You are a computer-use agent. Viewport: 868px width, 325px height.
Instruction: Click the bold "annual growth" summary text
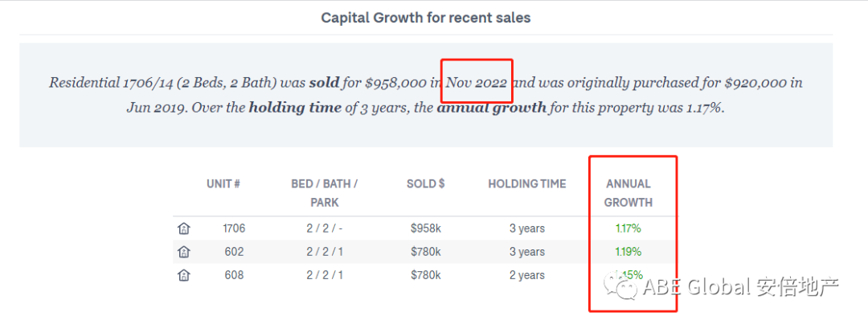pyautogui.click(x=491, y=107)
